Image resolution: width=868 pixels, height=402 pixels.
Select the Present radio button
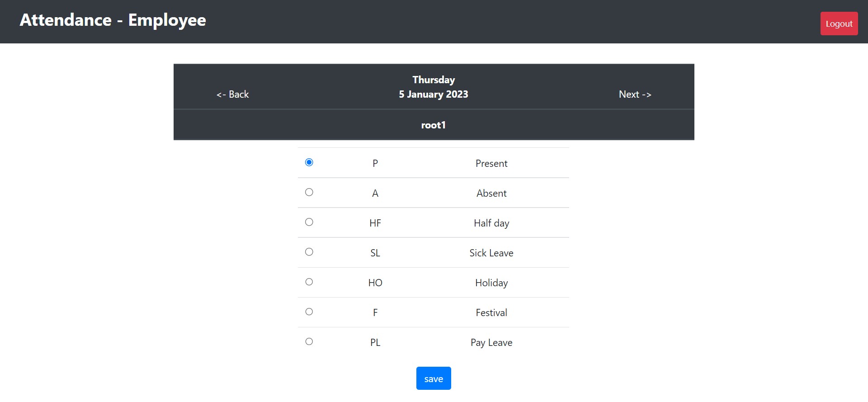[309, 162]
